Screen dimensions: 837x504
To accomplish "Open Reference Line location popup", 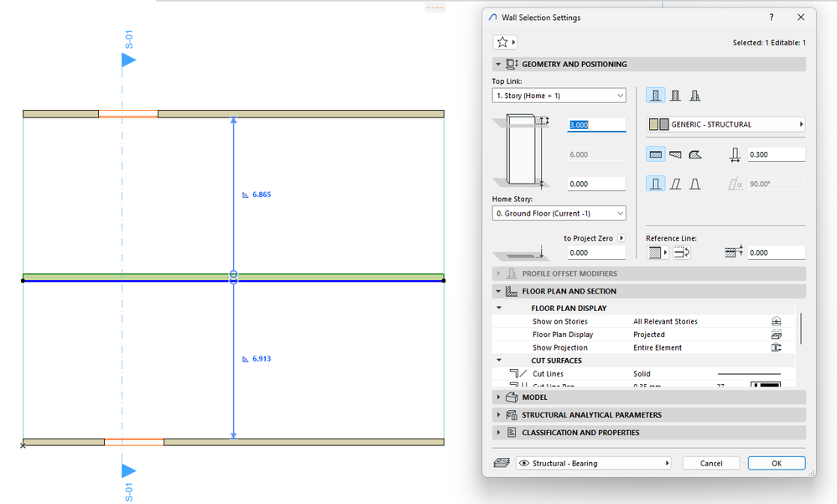I will pos(658,252).
